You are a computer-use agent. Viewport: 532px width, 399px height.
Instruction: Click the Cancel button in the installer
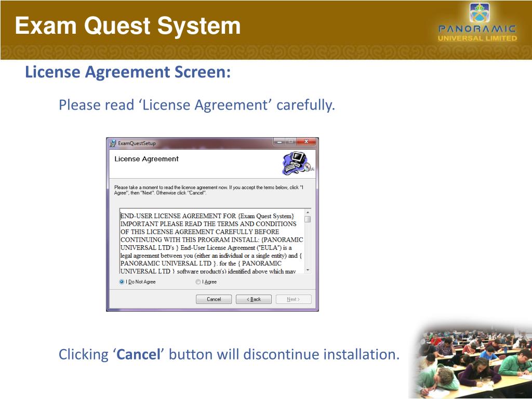click(x=214, y=299)
